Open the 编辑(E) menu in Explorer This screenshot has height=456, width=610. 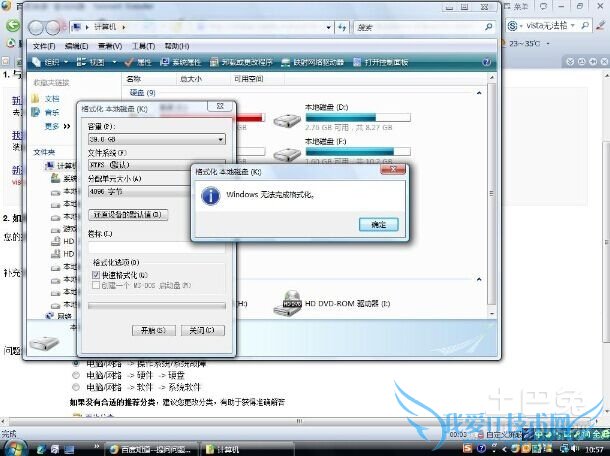point(76,46)
